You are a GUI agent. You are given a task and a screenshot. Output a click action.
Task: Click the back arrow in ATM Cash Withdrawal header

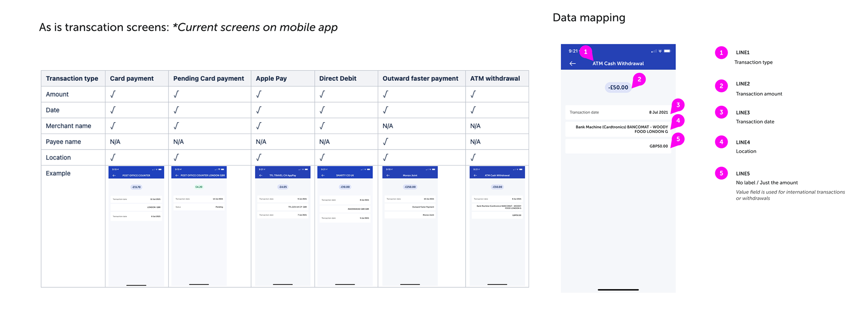[572, 64]
